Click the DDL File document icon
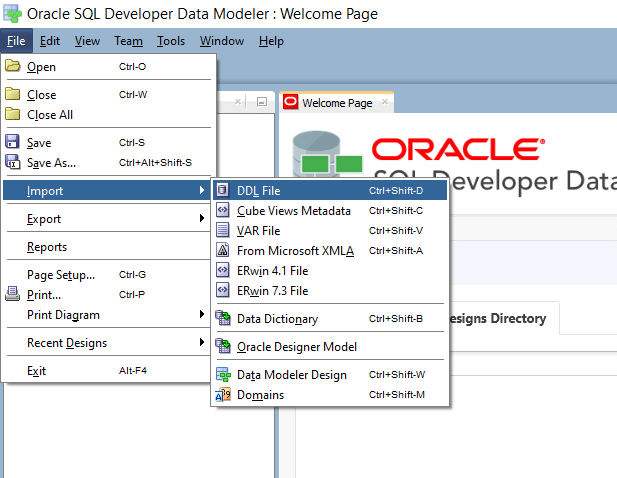 point(222,190)
